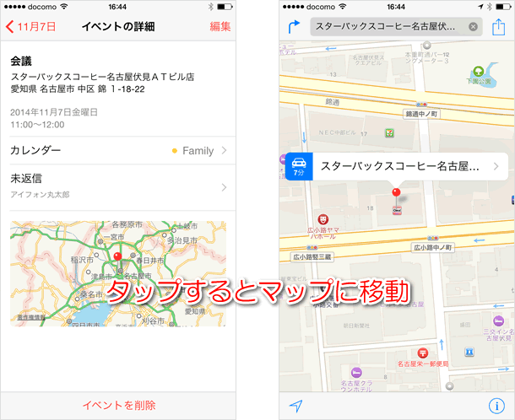Tap the 錦通 street label
The width and height of the screenshot is (515, 420).
(x=333, y=102)
